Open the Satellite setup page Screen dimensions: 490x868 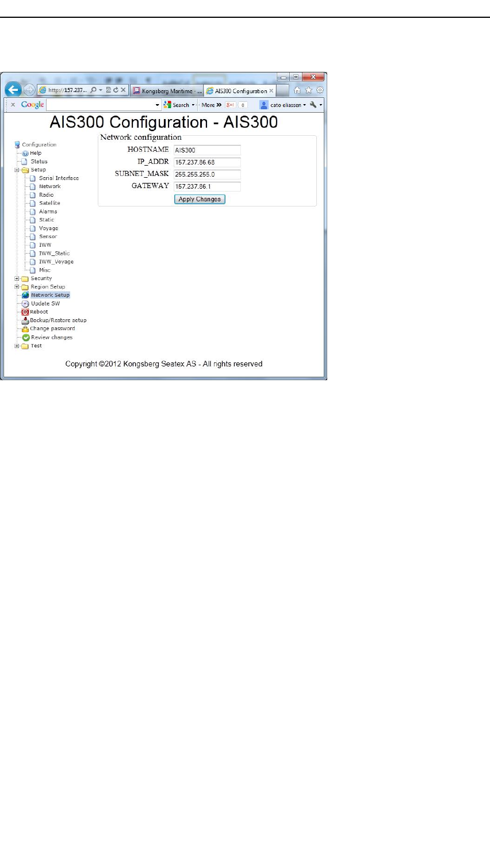(49, 203)
